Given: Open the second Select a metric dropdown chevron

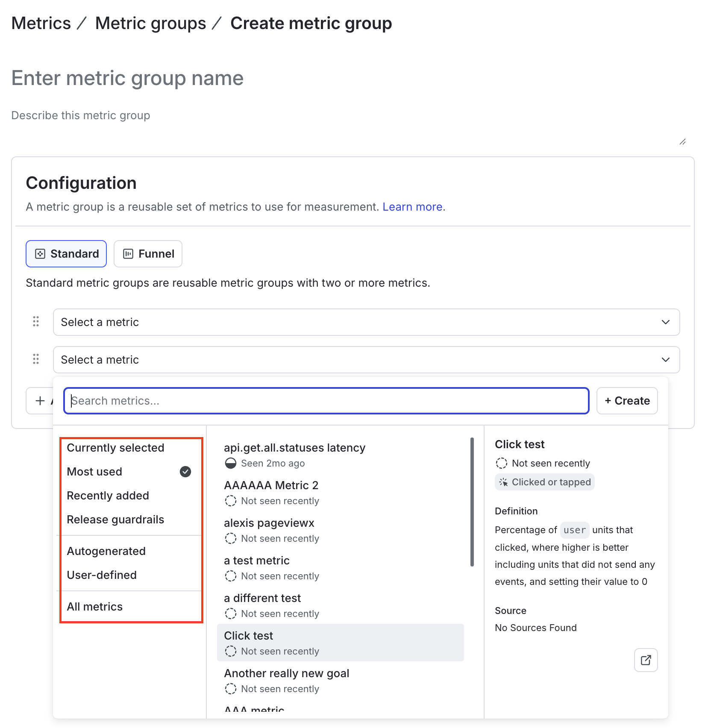Looking at the screenshot, I should coord(665,359).
